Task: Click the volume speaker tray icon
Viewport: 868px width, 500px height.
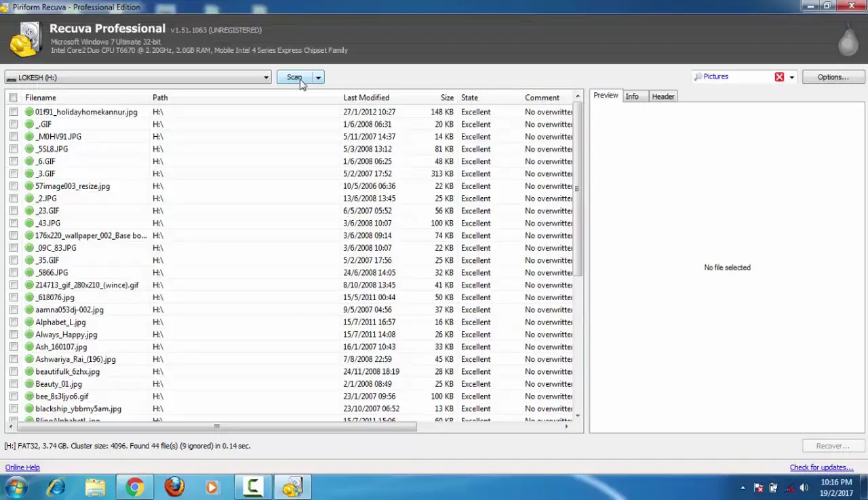Action: coord(804,488)
